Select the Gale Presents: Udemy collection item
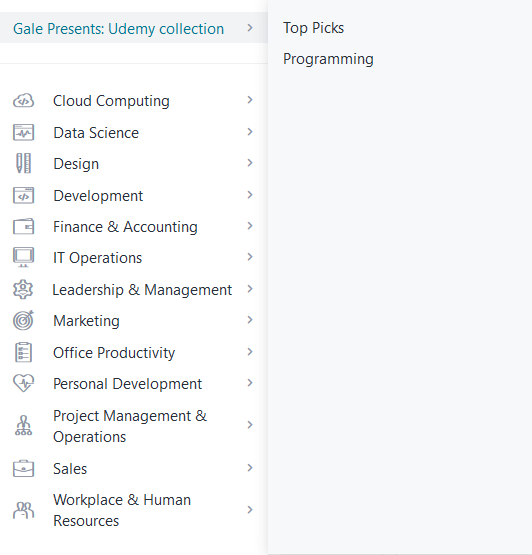This screenshot has width=532, height=555. point(134,28)
